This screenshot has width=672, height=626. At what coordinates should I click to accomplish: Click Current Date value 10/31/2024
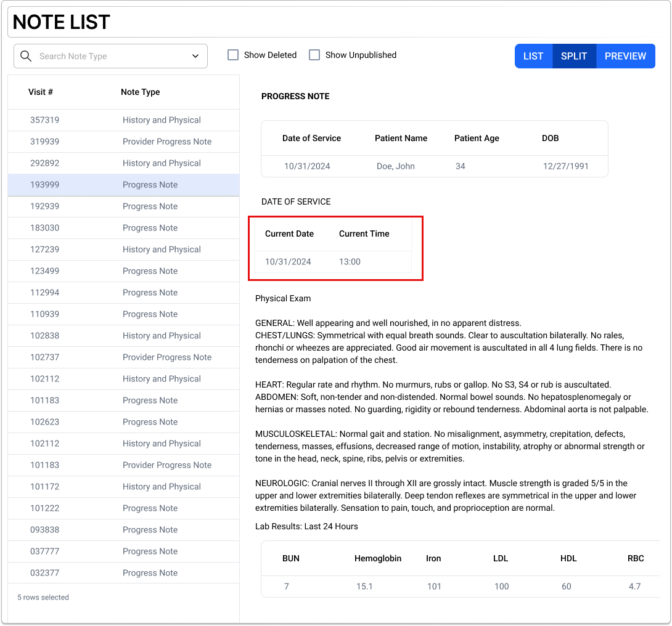click(x=288, y=262)
